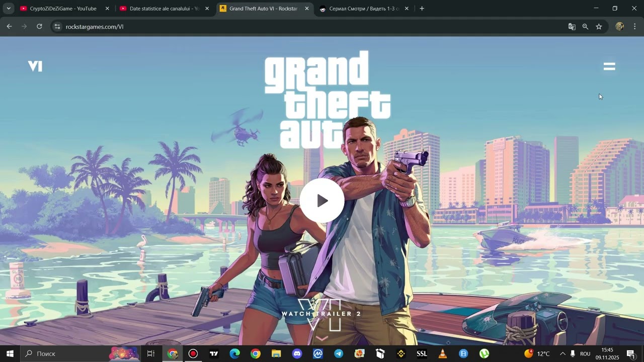This screenshot has height=362, width=644.
Task: Open the red screen recorder taskbar icon
Action: tap(193, 354)
